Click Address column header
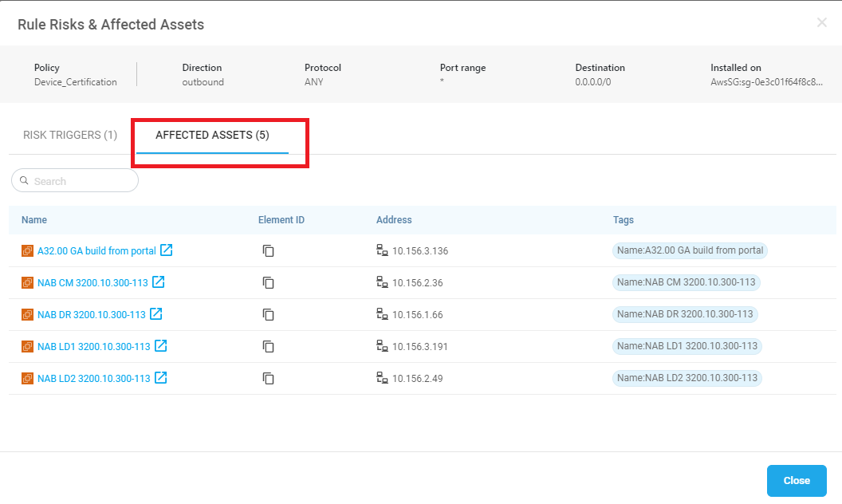This screenshot has height=504, width=842. coord(394,220)
